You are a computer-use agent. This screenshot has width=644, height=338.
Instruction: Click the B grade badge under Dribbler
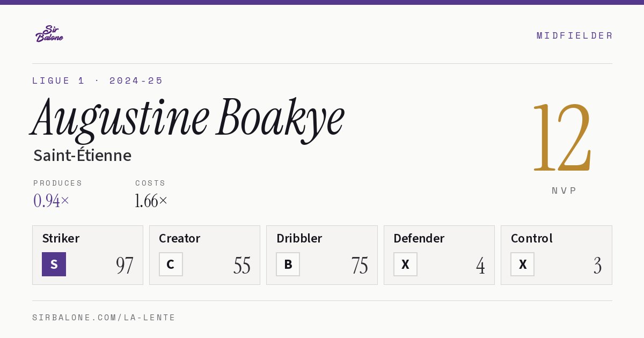(x=288, y=264)
